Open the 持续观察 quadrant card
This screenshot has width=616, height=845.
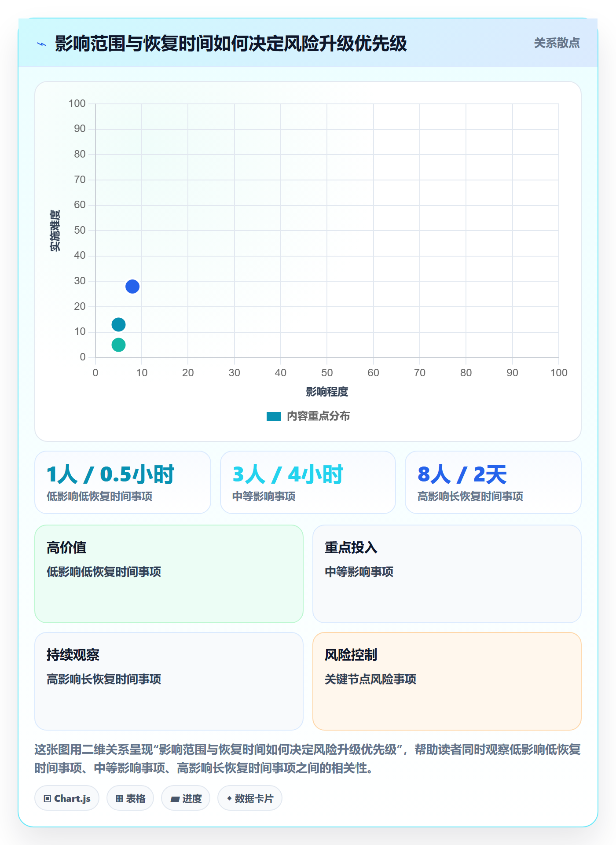(169, 681)
